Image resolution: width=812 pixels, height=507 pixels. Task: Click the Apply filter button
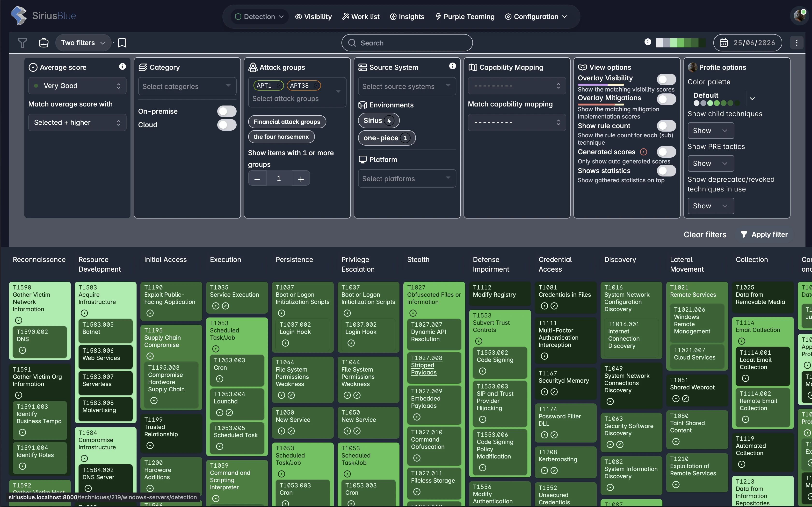pos(764,235)
